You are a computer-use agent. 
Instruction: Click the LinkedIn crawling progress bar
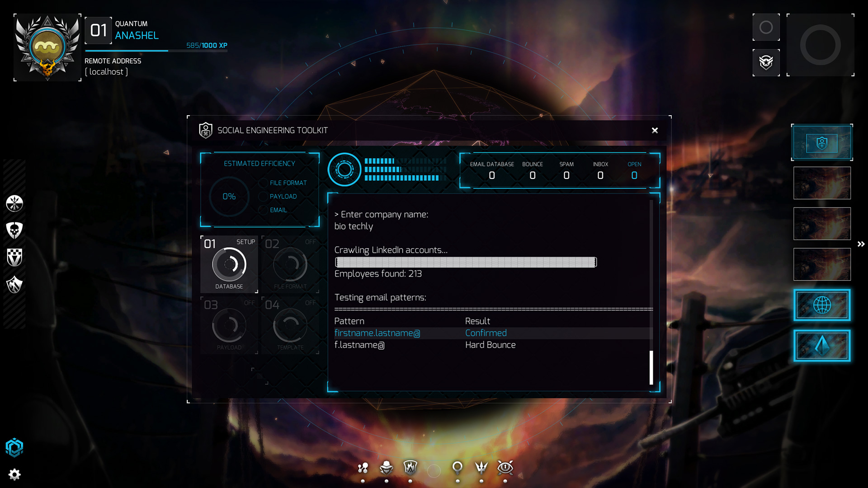point(466,262)
